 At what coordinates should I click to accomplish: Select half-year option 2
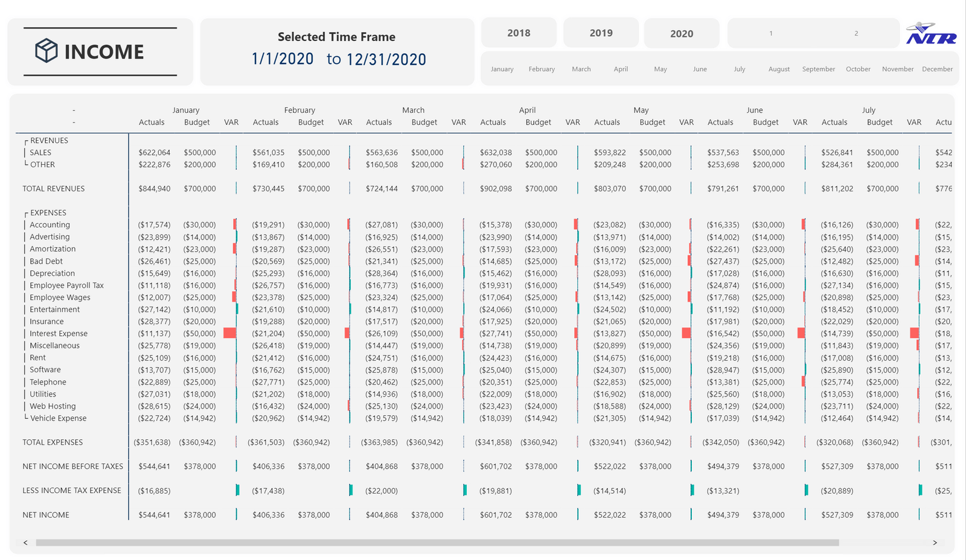pyautogui.click(x=856, y=33)
